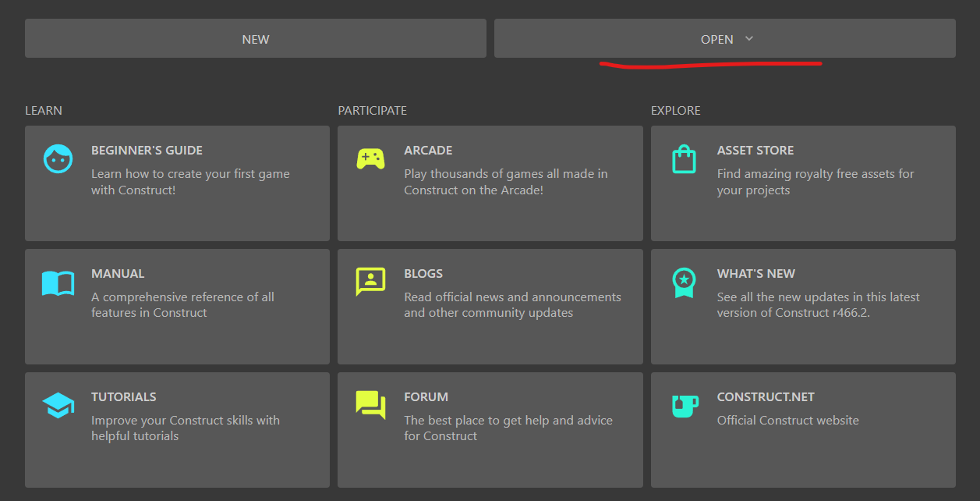980x501 pixels.
Task: Click the Tutorials graduation cap icon
Action: click(58, 405)
